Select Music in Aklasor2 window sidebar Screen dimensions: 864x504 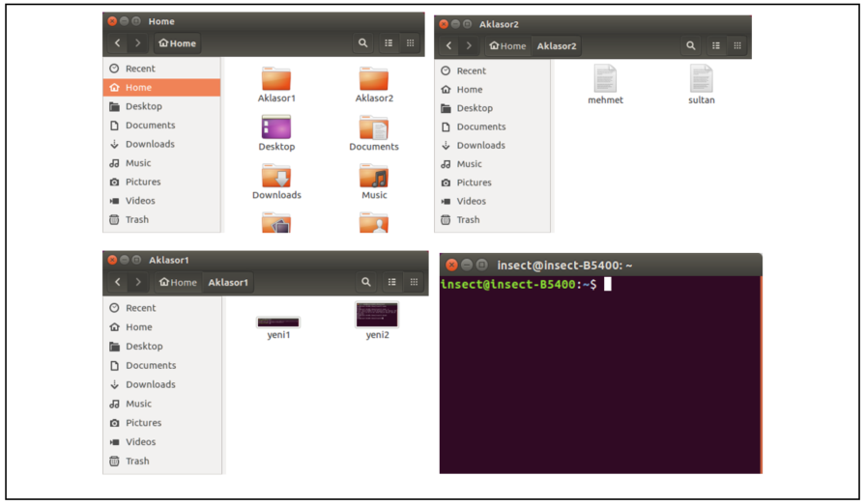click(x=493, y=164)
